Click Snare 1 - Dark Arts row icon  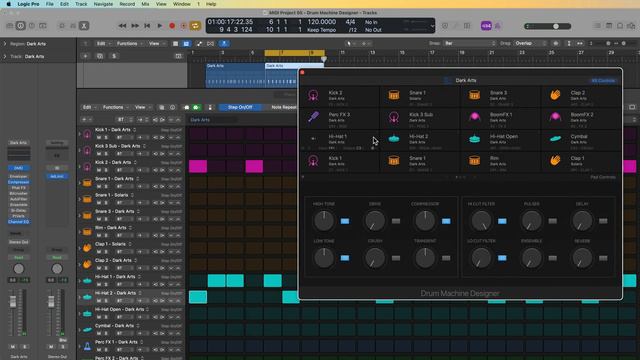pos(87,182)
